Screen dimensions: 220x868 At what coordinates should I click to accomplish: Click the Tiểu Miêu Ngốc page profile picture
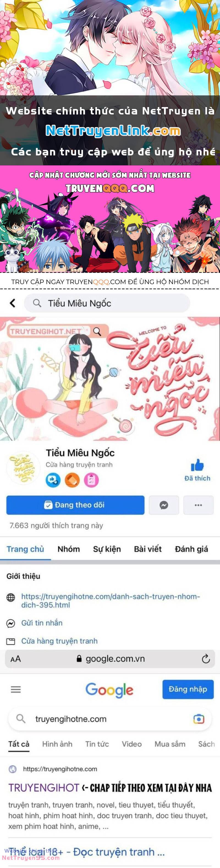pos(23,468)
